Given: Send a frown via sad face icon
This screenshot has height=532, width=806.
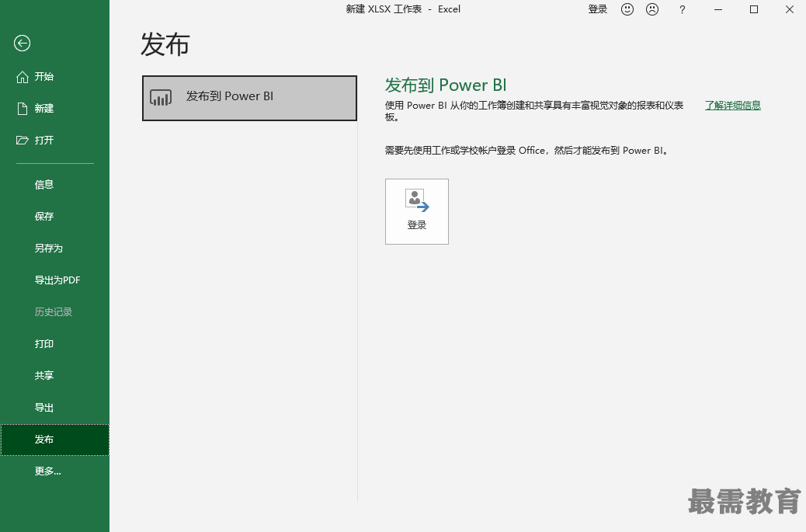Looking at the screenshot, I should pyautogui.click(x=652, y=9).
